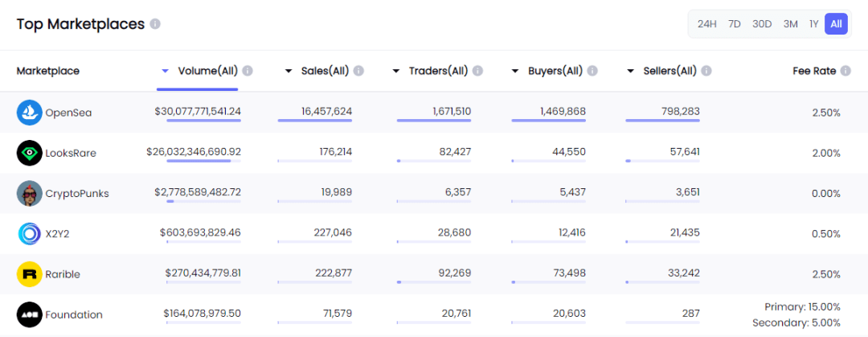The width and height of the screenshot is (868, 337).
Task: Click info icon beside Volume(All) header
Action: pos(248,71)
